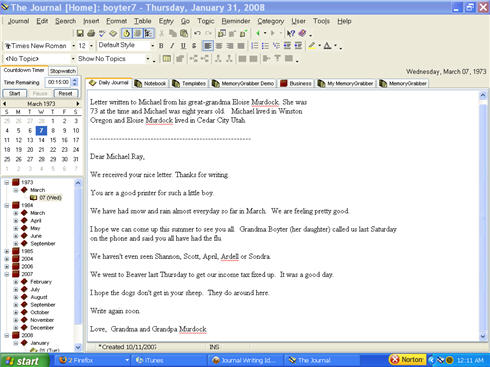Viewport: 490px width, 367px height.
Task: Click the tree panel scroll-up arrow
Action: coord(78,183)
